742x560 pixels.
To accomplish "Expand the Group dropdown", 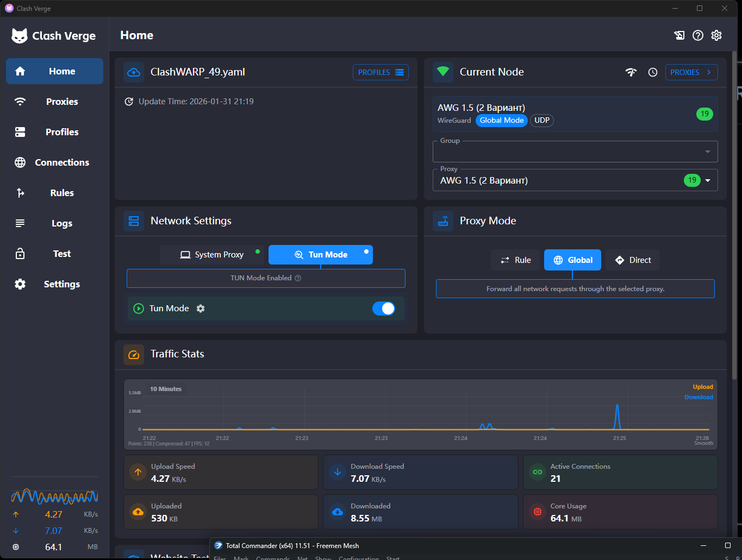I will [575, 152].
